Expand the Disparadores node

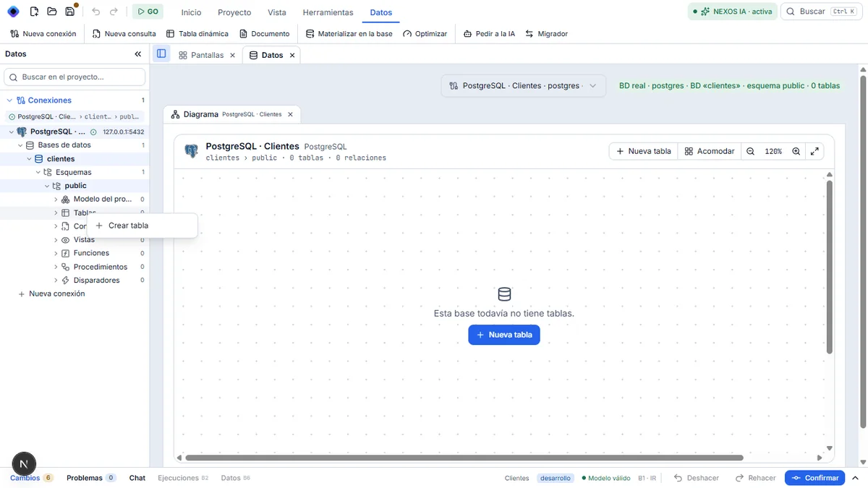point(56,280)
